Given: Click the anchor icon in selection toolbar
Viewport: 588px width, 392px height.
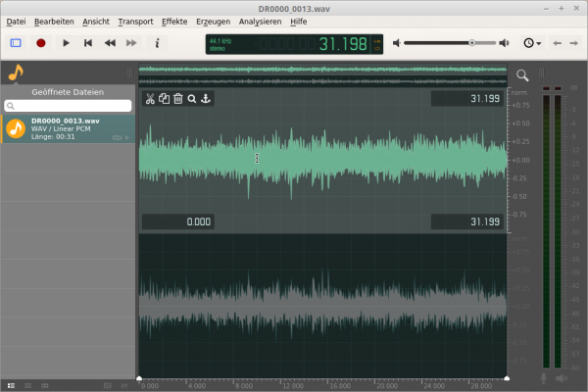Looking at the screenshot, I should coord(206,99).
